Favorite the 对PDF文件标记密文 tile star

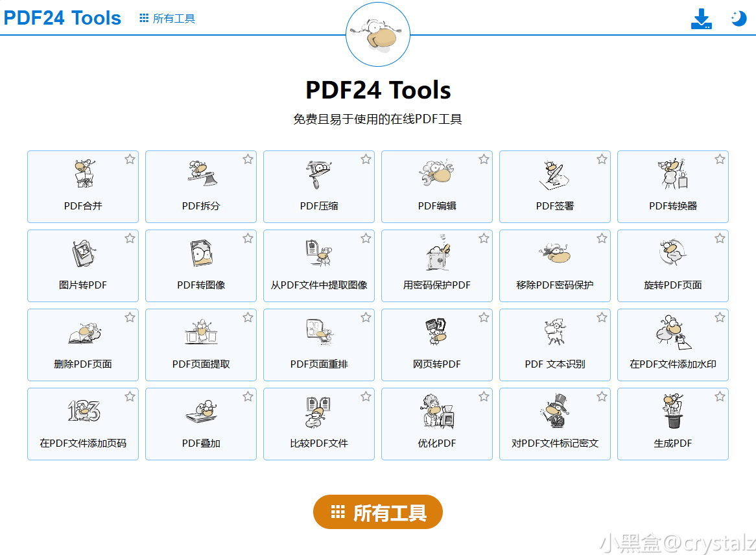[x=602, y=396]
